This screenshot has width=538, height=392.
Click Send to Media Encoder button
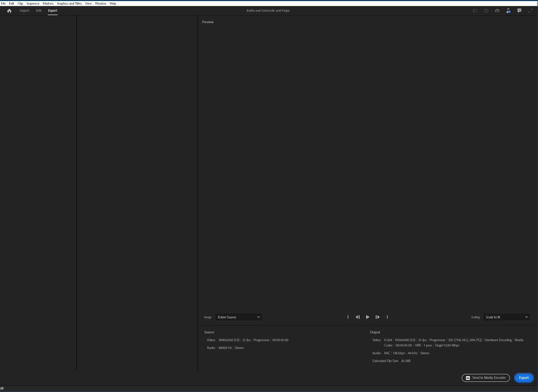pyautogui.click(x=485, y=378)
